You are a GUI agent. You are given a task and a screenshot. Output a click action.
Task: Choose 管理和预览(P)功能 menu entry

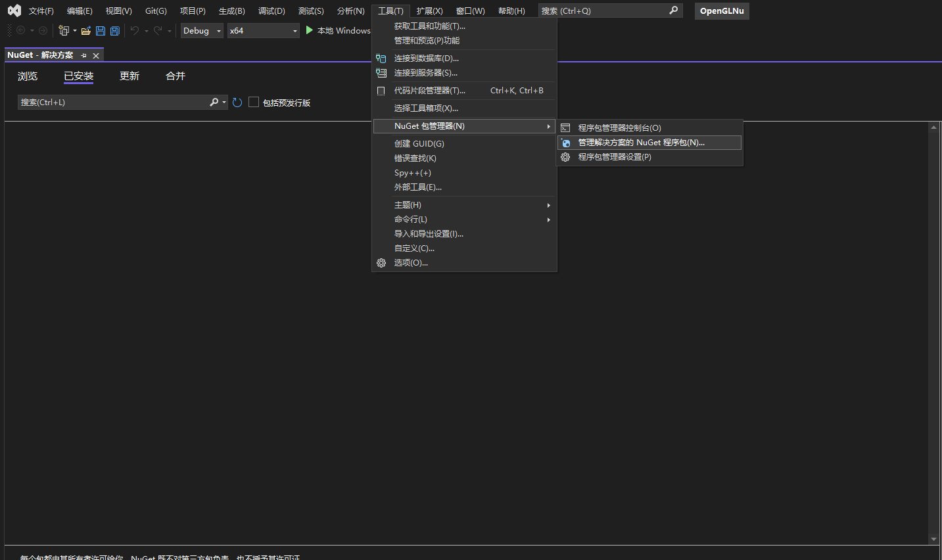point(464,41)
